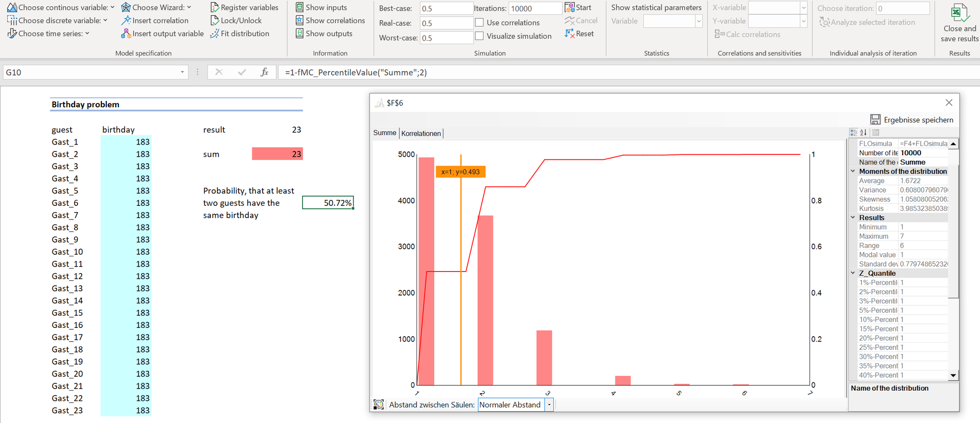Click the Choose Wizard icon
The height and width of the screenshot is (423, 980).
point(126,7)
